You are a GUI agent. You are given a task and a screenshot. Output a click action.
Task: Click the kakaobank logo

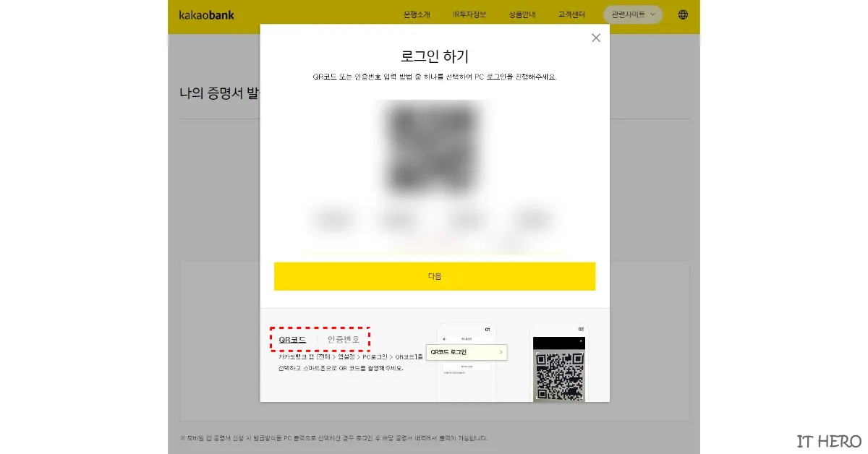[206, 14]
